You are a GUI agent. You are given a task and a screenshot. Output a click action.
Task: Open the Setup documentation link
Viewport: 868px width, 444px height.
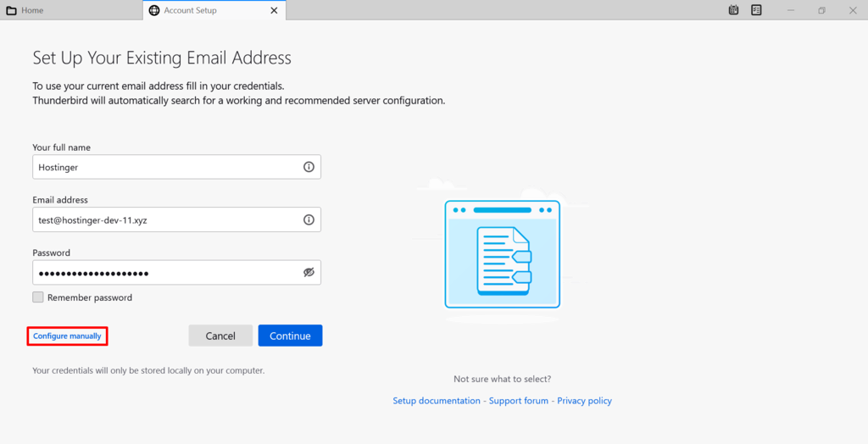(437, 401)
